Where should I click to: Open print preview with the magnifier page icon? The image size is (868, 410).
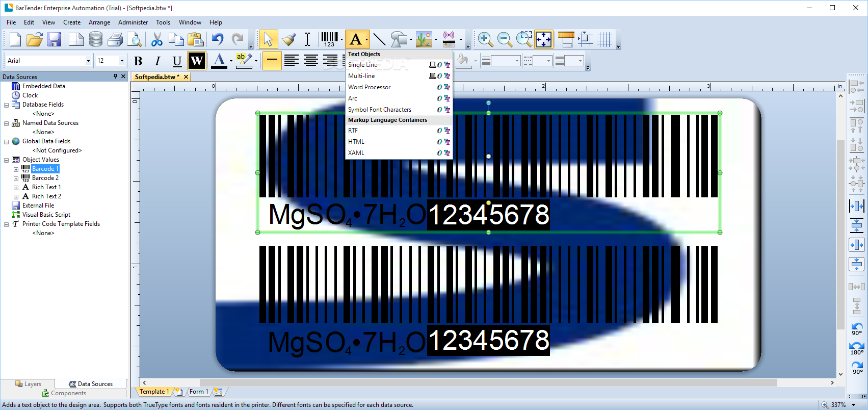tap(135, 39)
